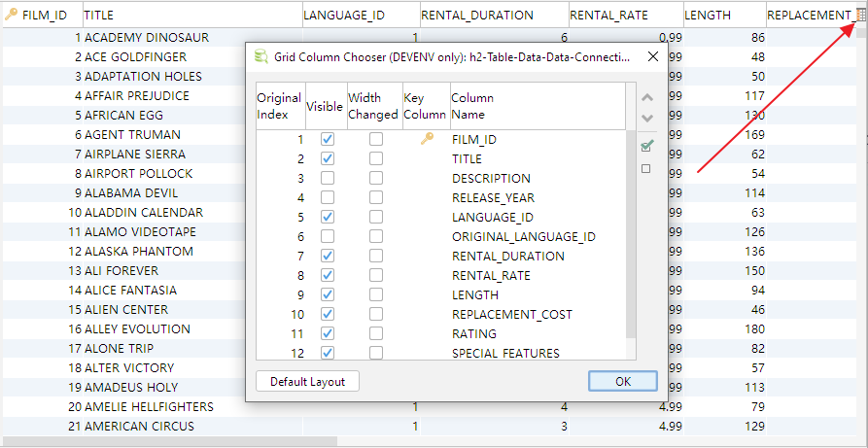The image size is (868, 448).
Task: Click the deselect all columns icon
Action: coord(646,169)
